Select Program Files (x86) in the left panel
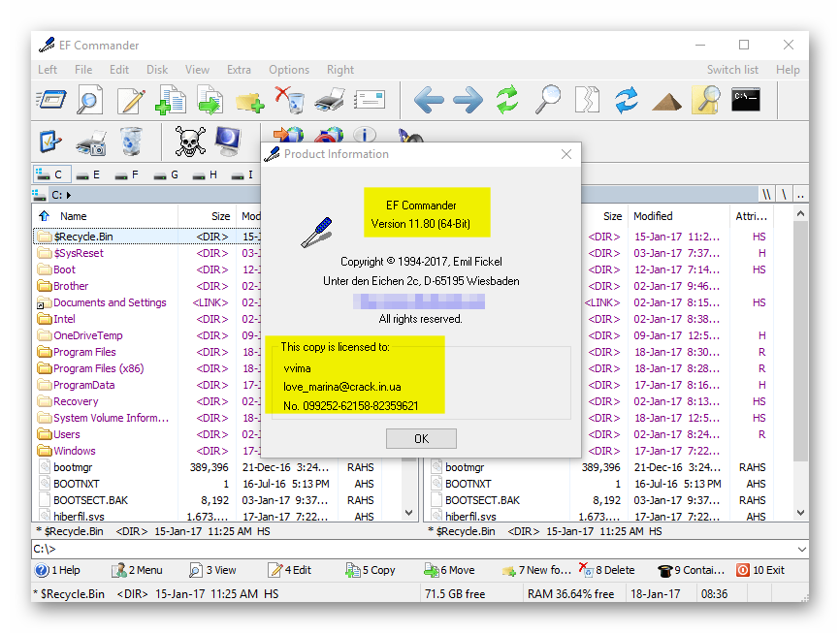Screen dimensions: 840x633 99,368
